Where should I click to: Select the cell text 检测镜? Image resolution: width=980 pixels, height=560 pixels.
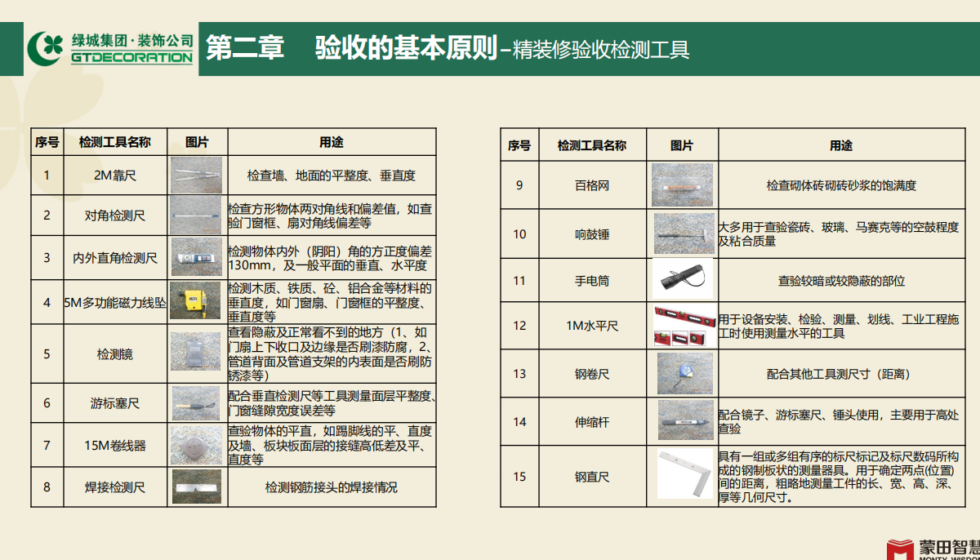[115, 353]
